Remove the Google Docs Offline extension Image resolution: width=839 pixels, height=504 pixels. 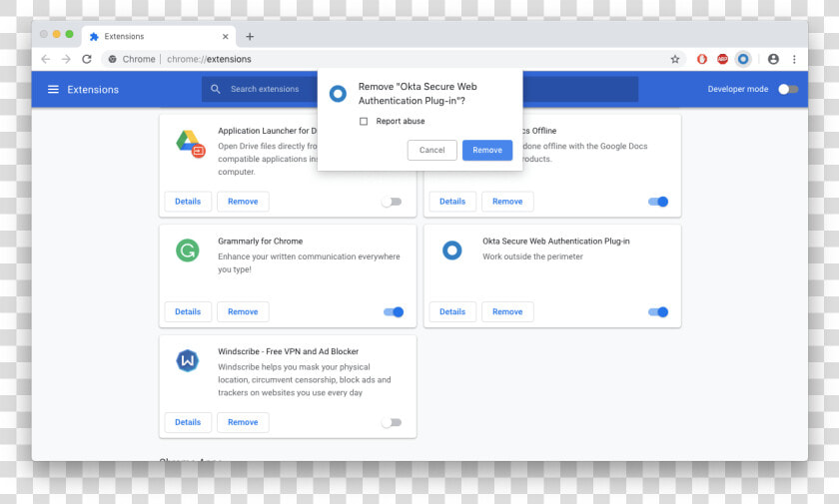coord(507,202)
